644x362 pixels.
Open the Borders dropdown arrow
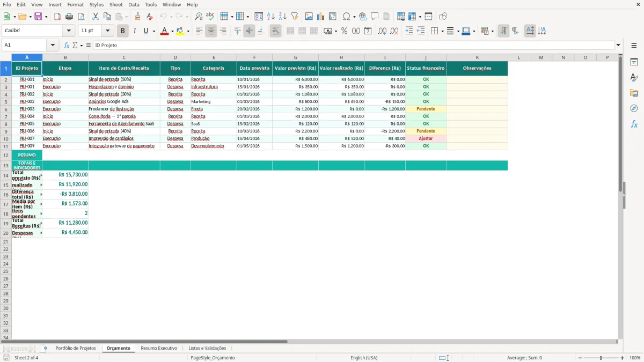442,31
